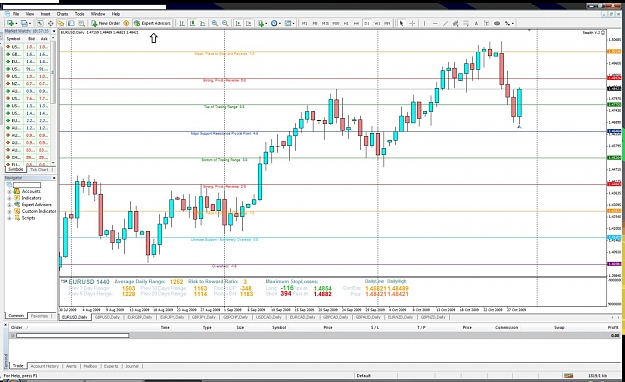Image resolution: width=625 pixels, height=382 pixels.
Task: Expand the Indicators node in Navigator
Action: (x=9, y=198)
